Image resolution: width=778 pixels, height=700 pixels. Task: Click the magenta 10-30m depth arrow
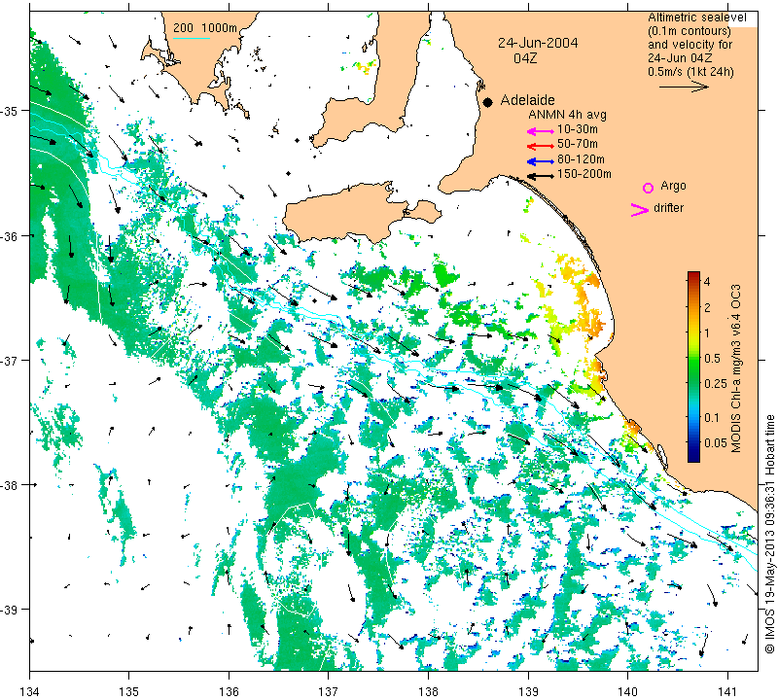coord(541,131)
